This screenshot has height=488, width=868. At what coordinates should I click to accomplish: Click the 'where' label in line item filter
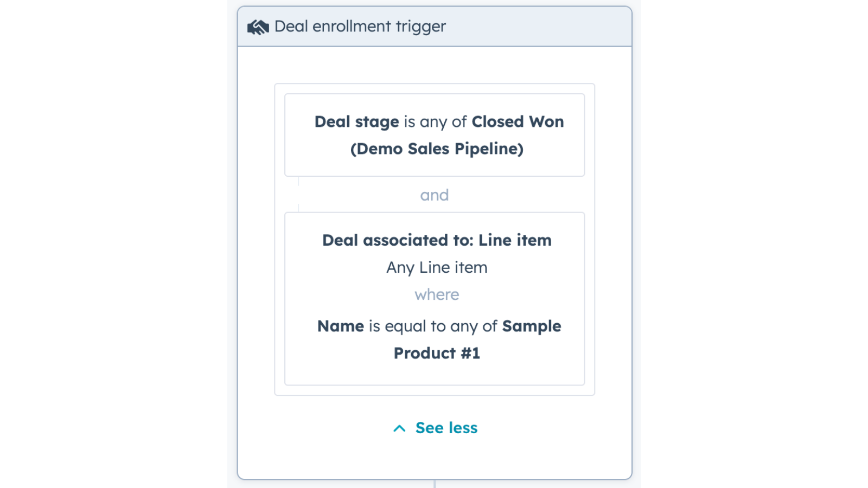[437, 294]
